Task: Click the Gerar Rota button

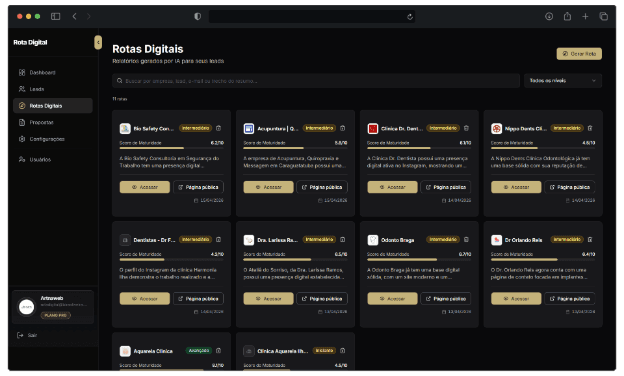Action: 579,54
